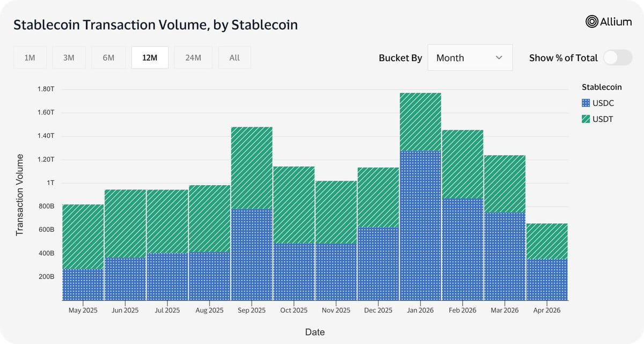Click the USDC legend label
The width and height of the screenshot is (644, 344).
click(603, 103)
